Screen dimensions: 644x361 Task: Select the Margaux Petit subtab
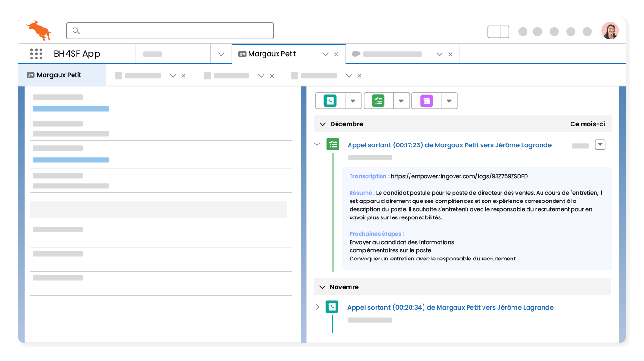59,75
